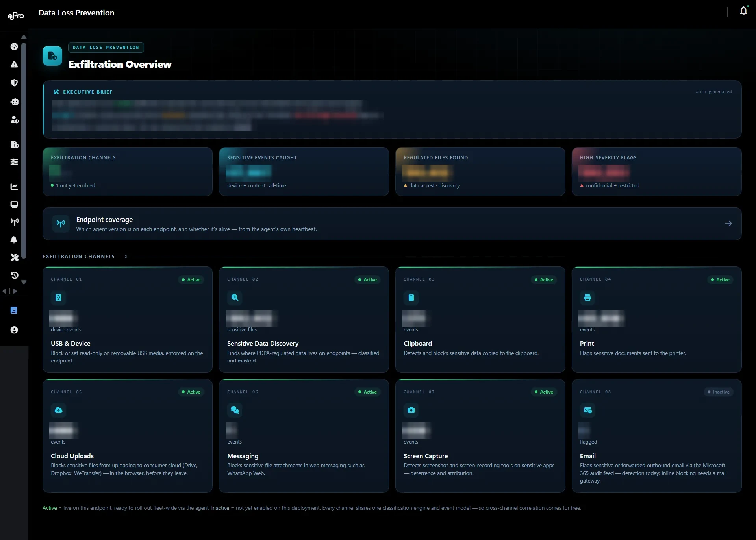Open the Sensitive Events Caught card
Image resolution: width=756 pixels, height=540 pixels.
tap(304, 172)
